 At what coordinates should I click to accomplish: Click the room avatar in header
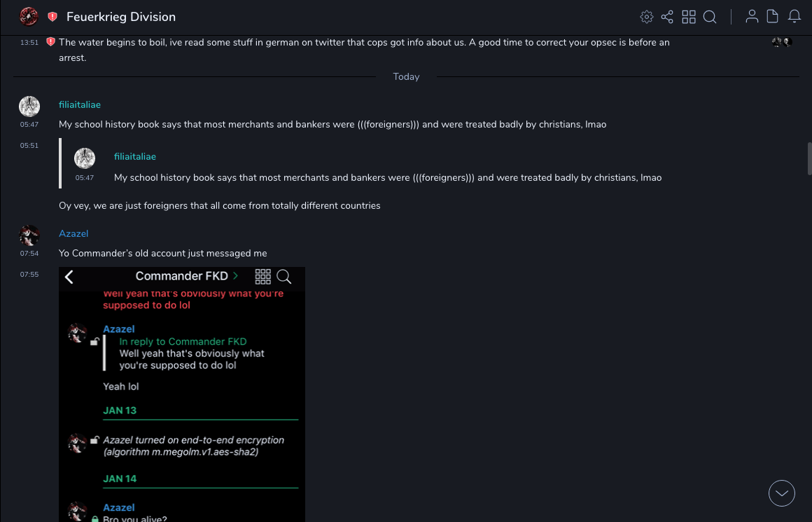tap(29, 16)
